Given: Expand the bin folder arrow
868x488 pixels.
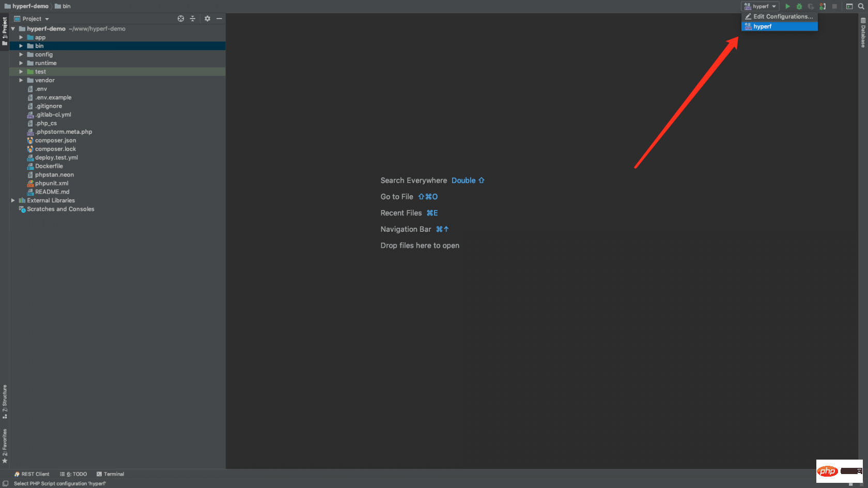Looking at the screenshot, I should tap(21, 46).
